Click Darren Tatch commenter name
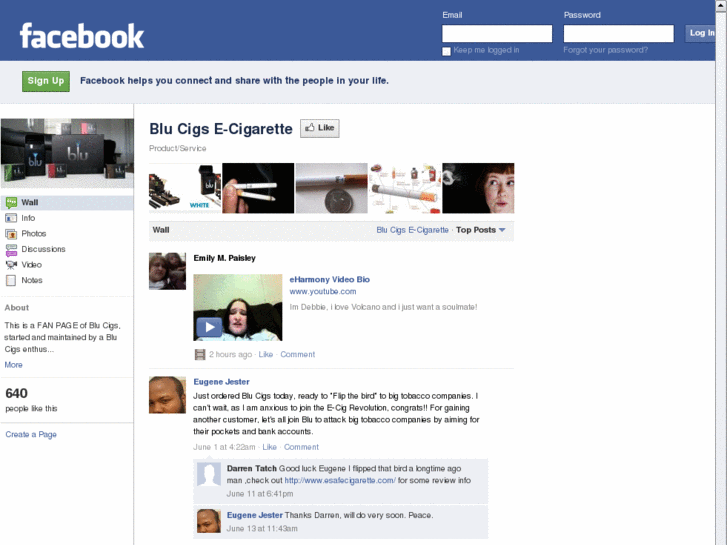This screenshot has width=727, height=545. (x=252, y=468)
